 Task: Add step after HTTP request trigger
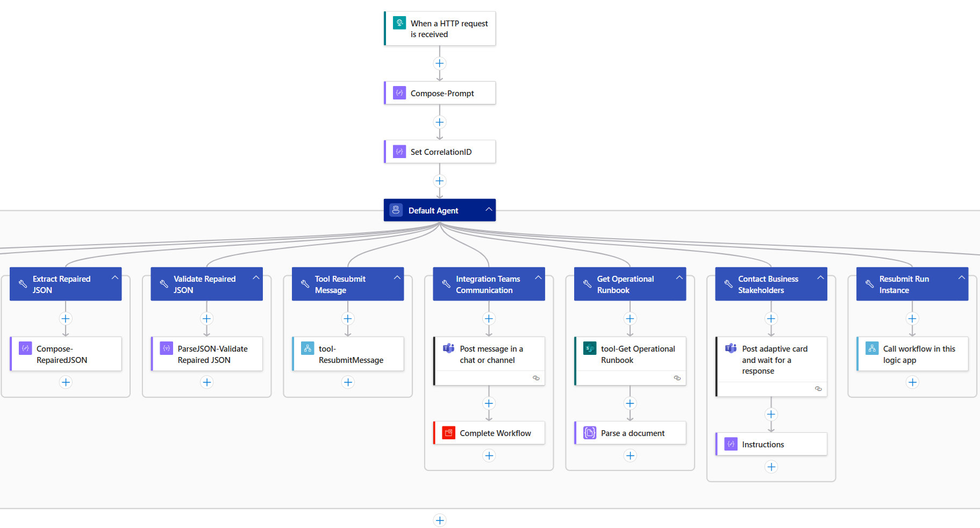(440, 63)
